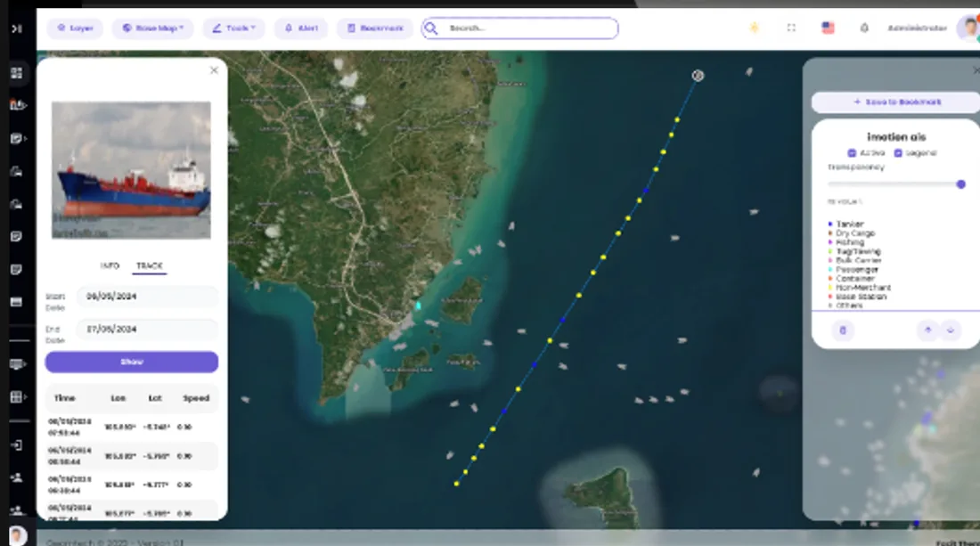Edit the Start Date field
Screen dimensions: 980x546
click(148, 296)
